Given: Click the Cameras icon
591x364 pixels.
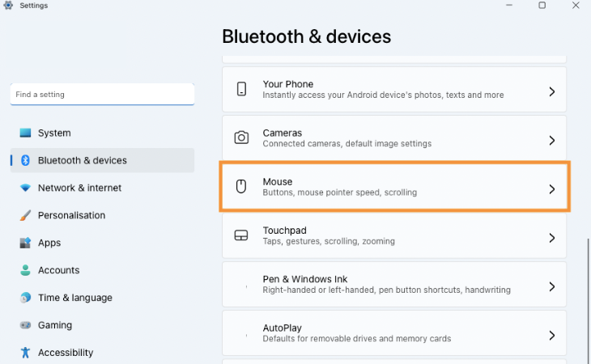Looking at the screenshot, I should click(241, 138).
